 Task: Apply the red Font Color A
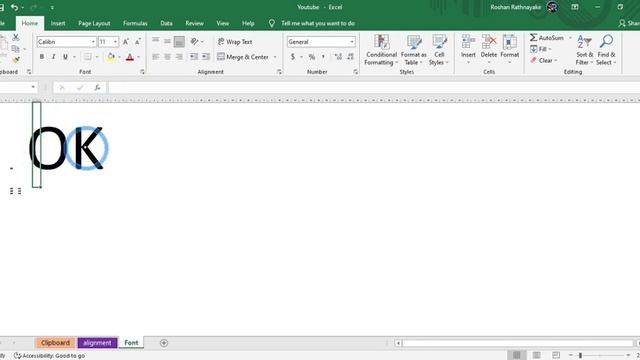click(x=130, y=57)
